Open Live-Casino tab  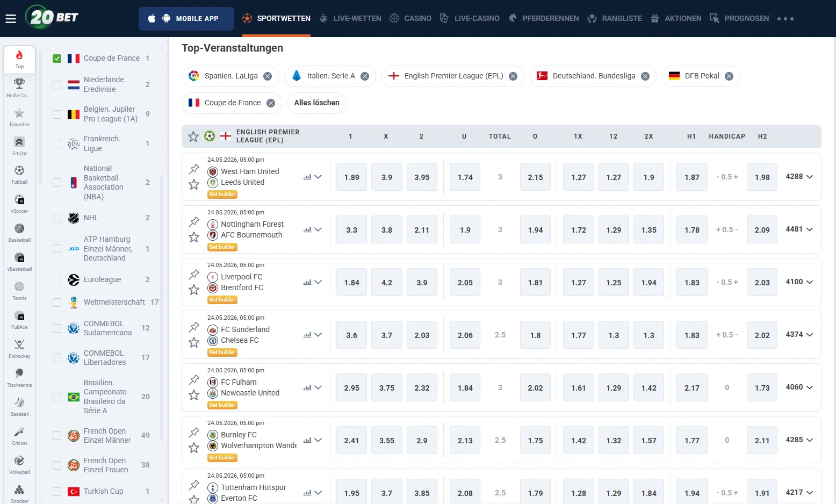point(470,18)
